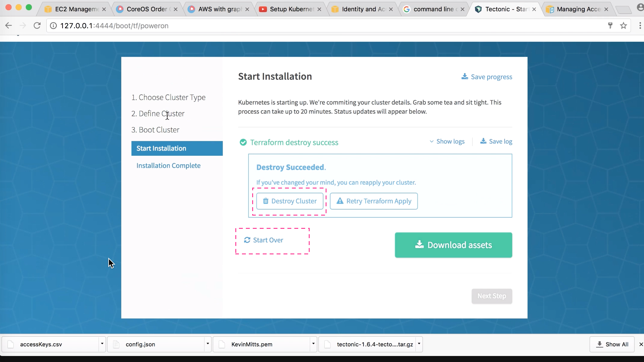This screenshot has height=362, width=644.
Task: Reload the page
Action: pyautogui.click(x=37, y=26)
